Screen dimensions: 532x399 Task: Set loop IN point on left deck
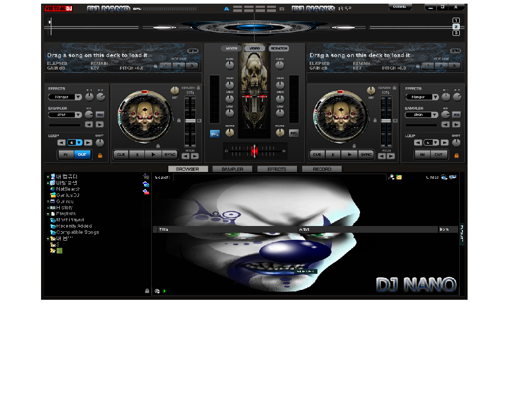click(x=66, y=155)
